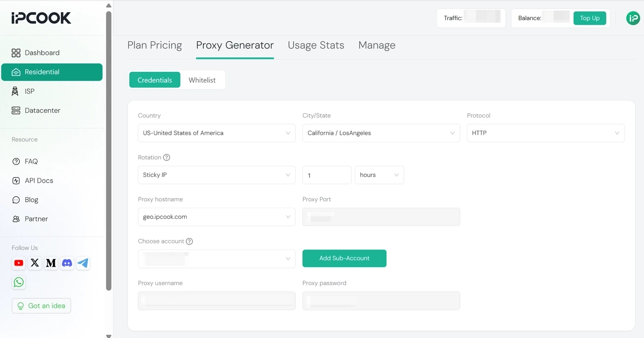Image resolution: width=644 pixels, height=338 pixels.
Task: Click the sidebar scroll-up arrow
Action: pyautogui.click(x=109, y=6)
